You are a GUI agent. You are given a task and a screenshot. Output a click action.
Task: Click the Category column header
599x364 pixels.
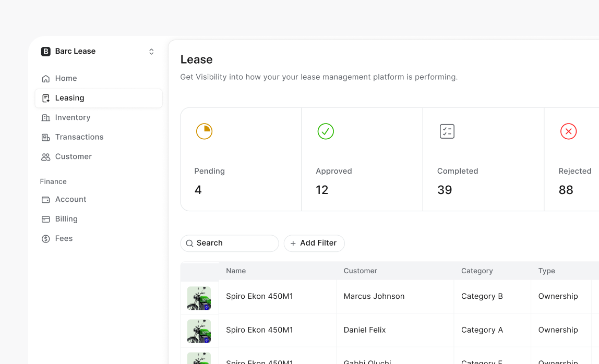(x=477, y=271)
